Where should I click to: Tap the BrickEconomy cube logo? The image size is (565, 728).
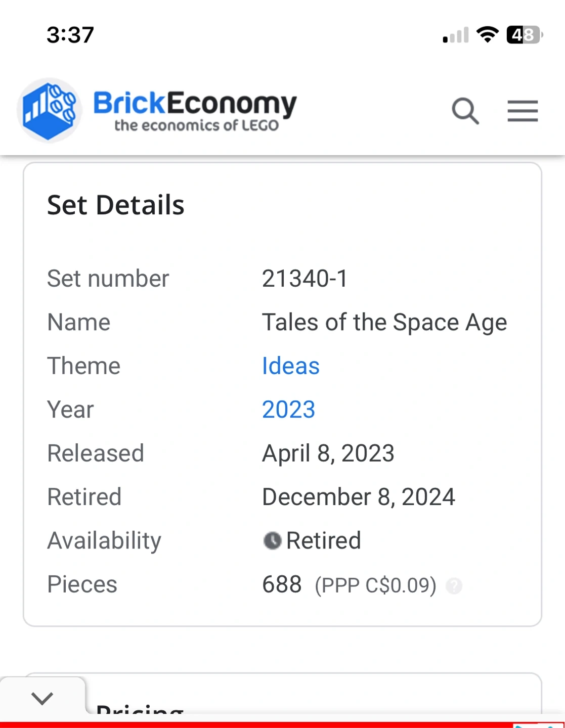(49, 110)
